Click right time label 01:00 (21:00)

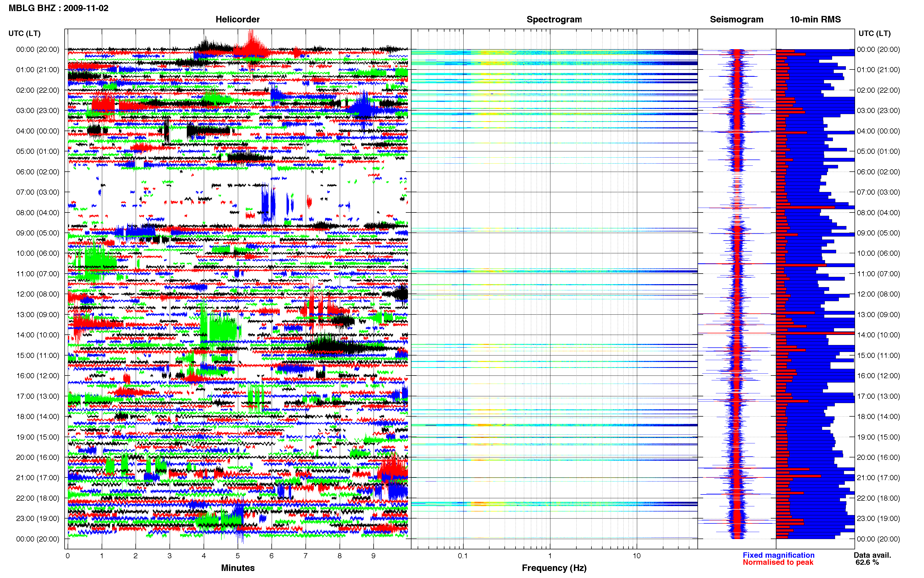click(878, 69)
